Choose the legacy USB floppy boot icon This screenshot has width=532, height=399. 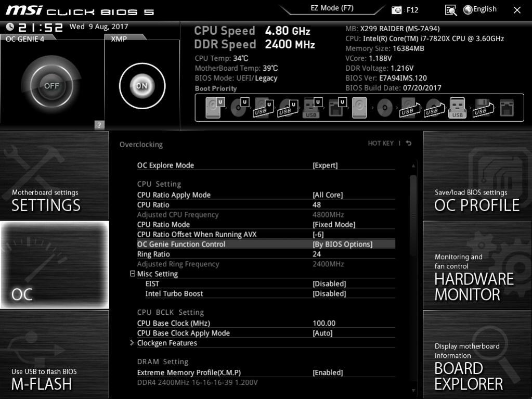(x=483, y=108)
